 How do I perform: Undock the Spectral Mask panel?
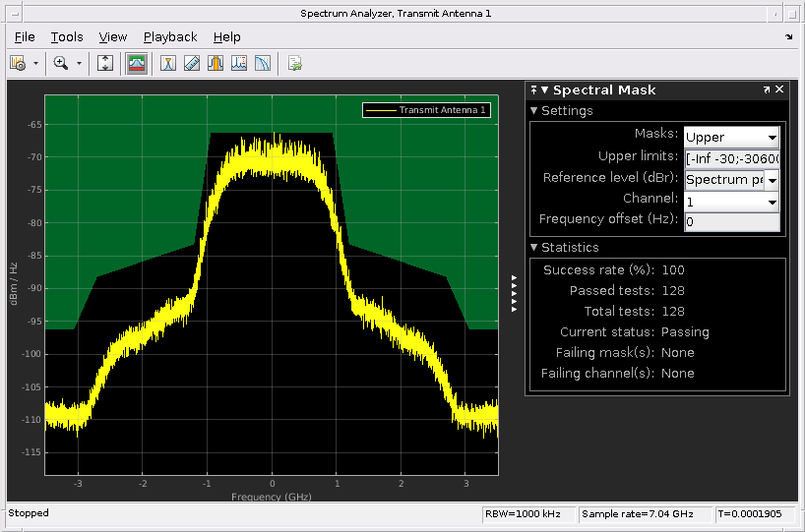tap(767, 89)
